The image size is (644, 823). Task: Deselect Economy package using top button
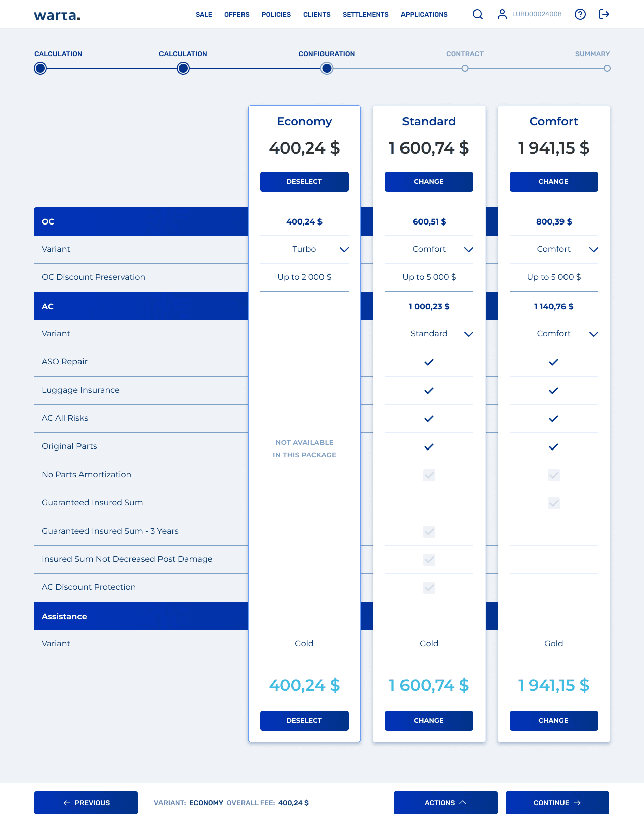(x=304, y=182)
